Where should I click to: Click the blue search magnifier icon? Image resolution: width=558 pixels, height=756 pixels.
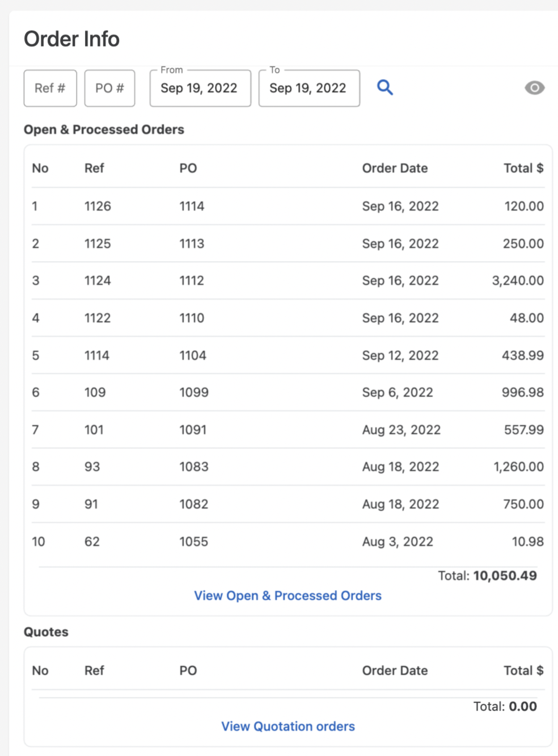(x=385, y=87)
